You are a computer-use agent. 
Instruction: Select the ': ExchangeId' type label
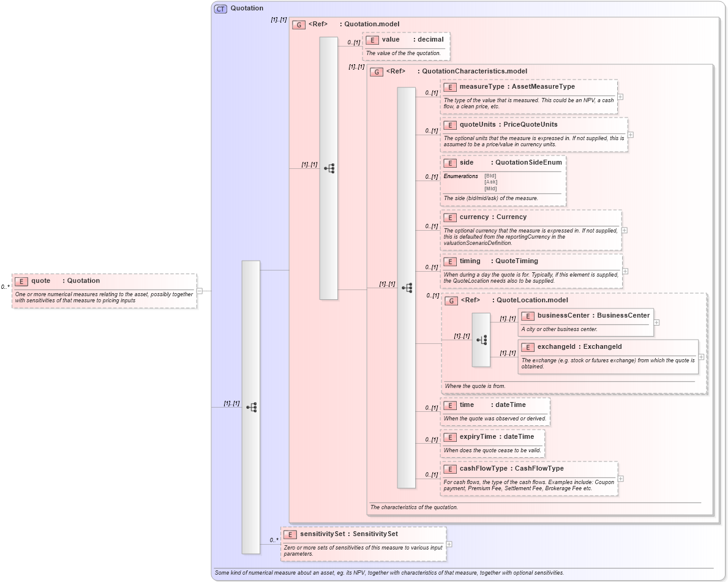point(600,347)
